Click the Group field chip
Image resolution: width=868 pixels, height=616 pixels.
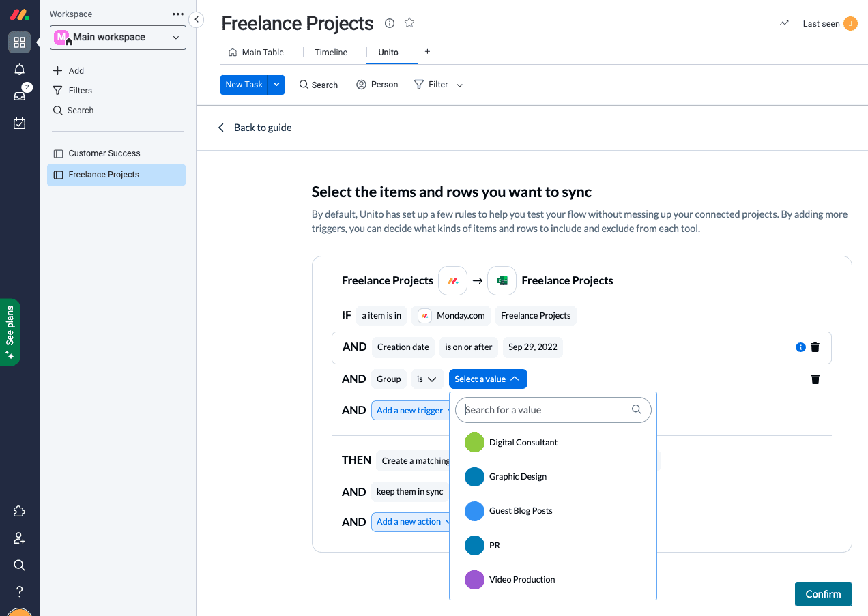point(389,379)
